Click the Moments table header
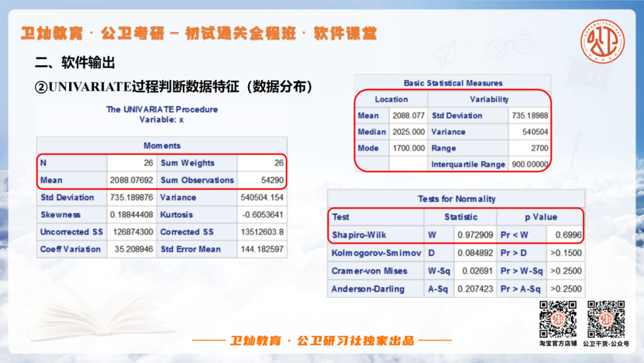The width and height of the screenshot is (644, 363). 162,146
